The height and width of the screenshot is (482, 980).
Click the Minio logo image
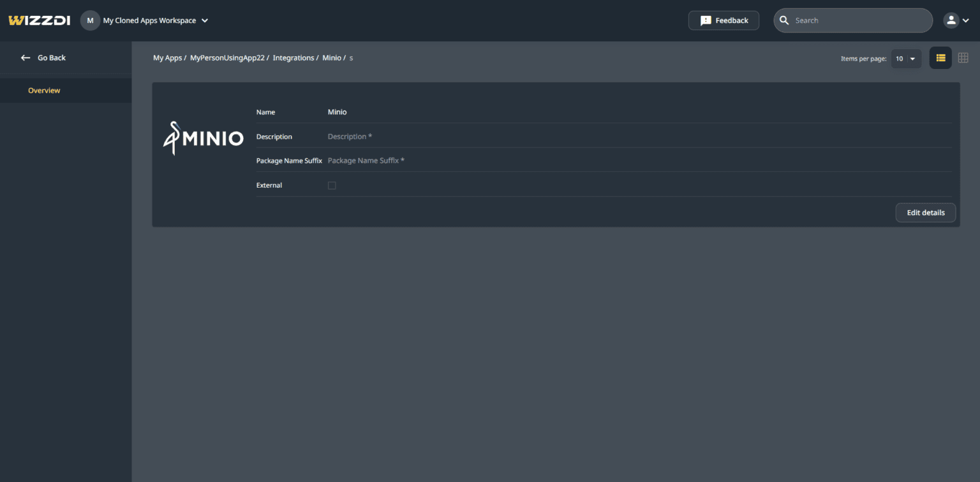click(x=204, y=138)
